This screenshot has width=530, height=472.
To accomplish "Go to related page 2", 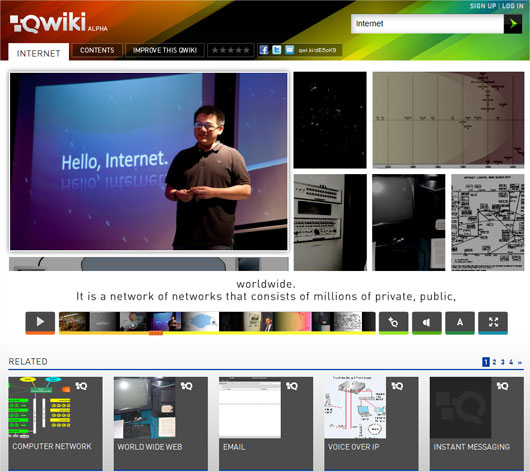I will pos(495,362).
